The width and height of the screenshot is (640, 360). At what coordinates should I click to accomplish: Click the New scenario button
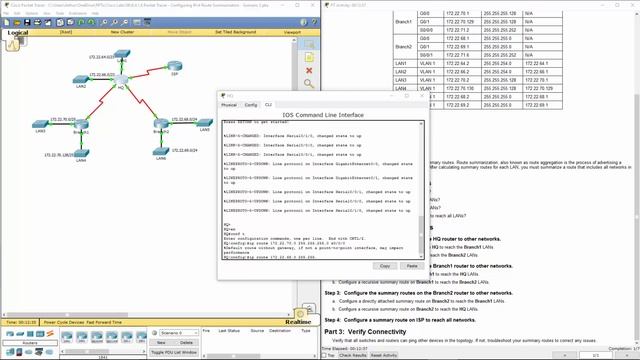point(161,342)
